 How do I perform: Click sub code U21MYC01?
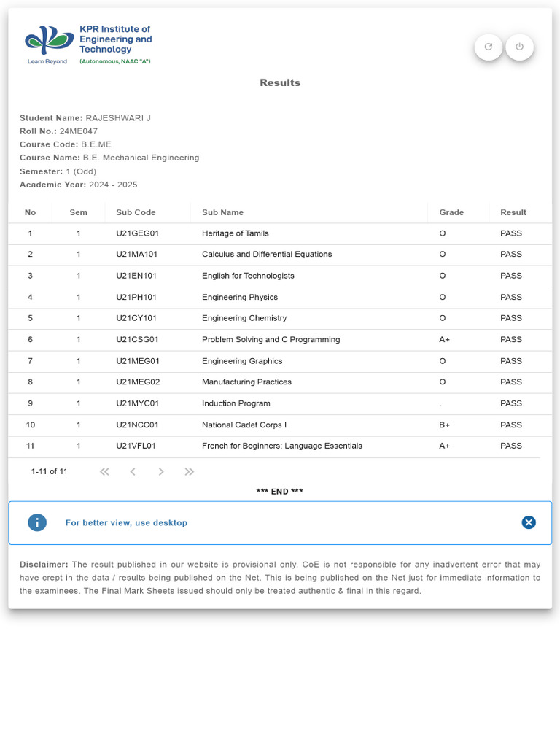138,403
